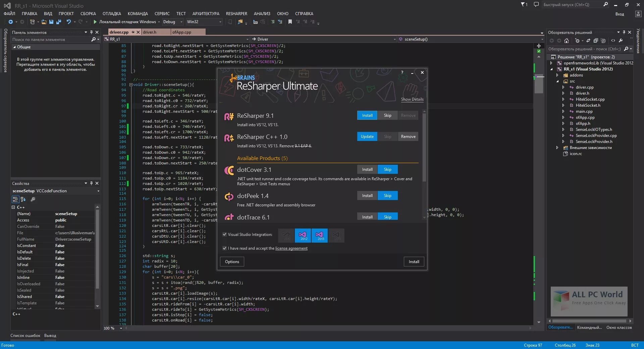This screenshot has height=349, width=644.
Task: Select Skip for dotPeek 1.4
Action: coord(388,196)
